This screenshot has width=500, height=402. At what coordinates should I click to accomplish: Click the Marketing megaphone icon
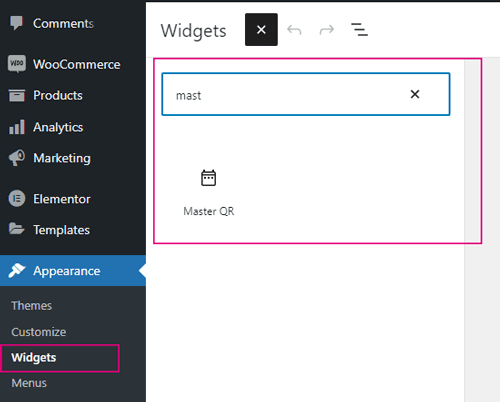point(17,157)
